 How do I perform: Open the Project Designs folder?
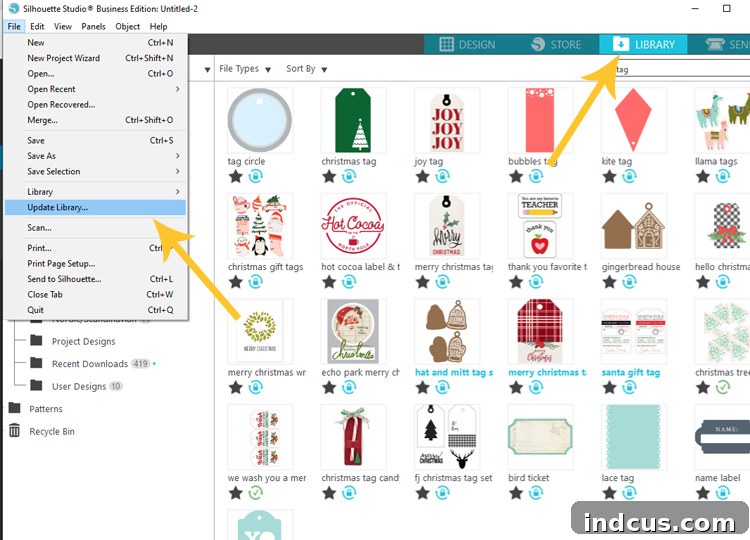pos(73,341)
